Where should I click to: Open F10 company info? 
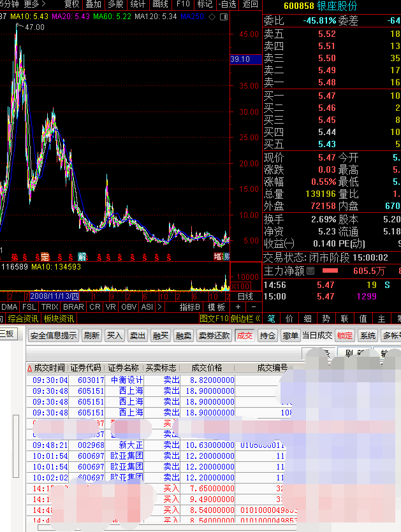(183, 4)
